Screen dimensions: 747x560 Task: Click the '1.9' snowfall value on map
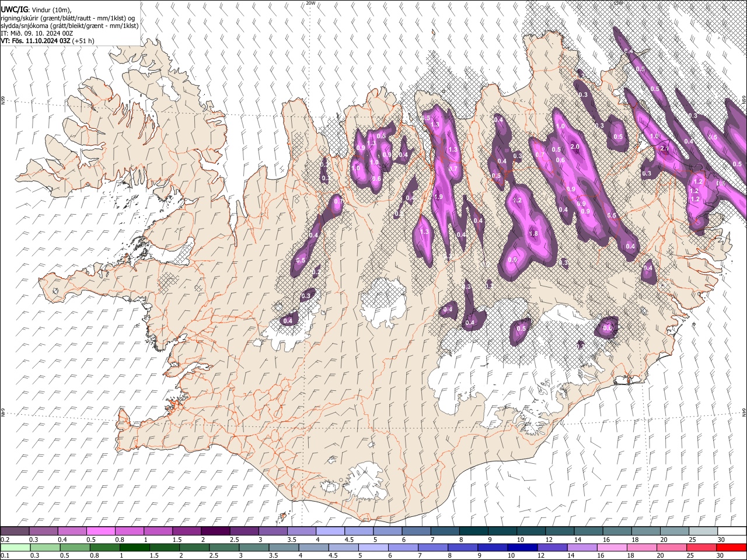(438, 197)
